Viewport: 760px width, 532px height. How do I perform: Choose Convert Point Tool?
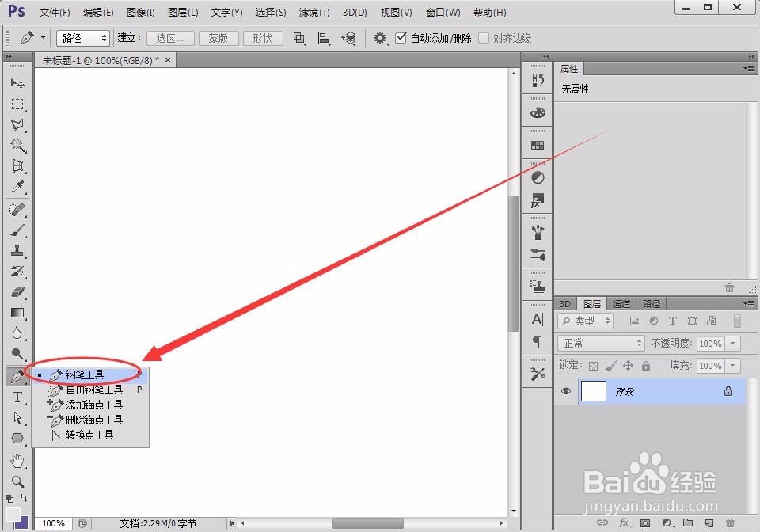pyautogui.click(x=90, y=435)
